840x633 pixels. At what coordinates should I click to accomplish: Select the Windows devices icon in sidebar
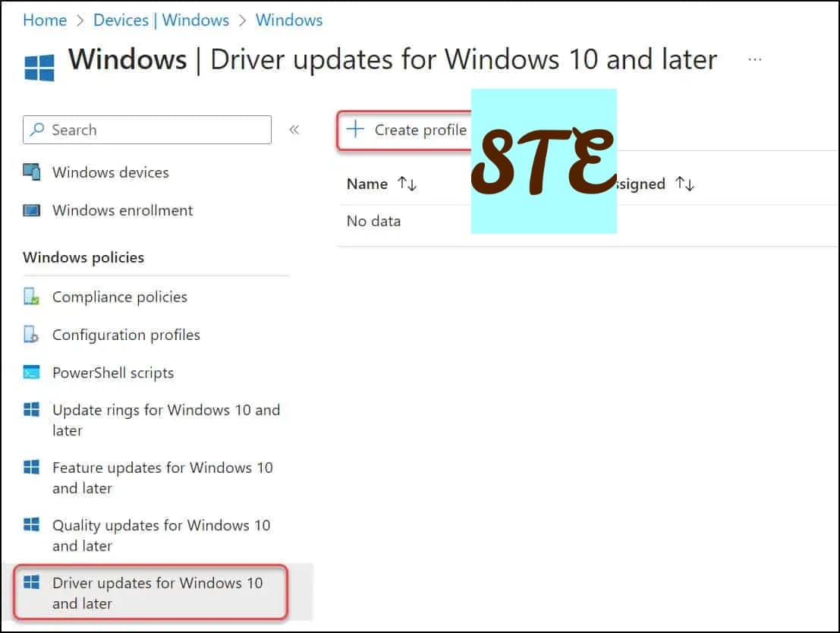(x=32, y=172)
